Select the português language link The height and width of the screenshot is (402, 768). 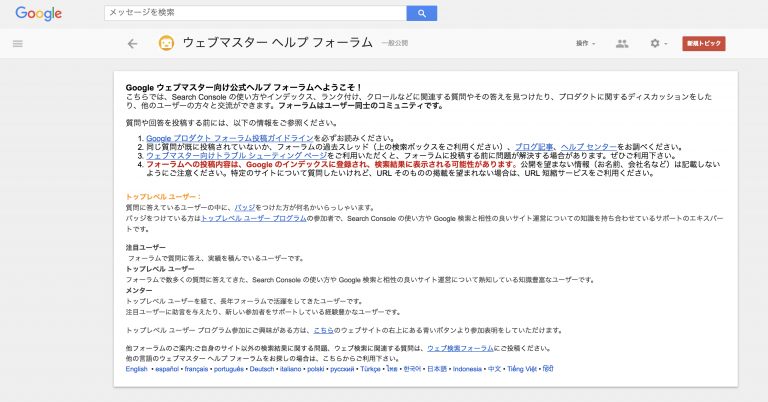coord(229,369)
